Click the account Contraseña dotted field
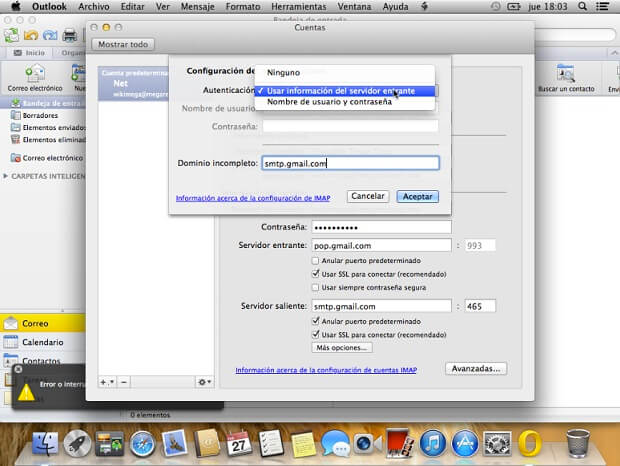620x466 pixels. [x=382, y=227]
